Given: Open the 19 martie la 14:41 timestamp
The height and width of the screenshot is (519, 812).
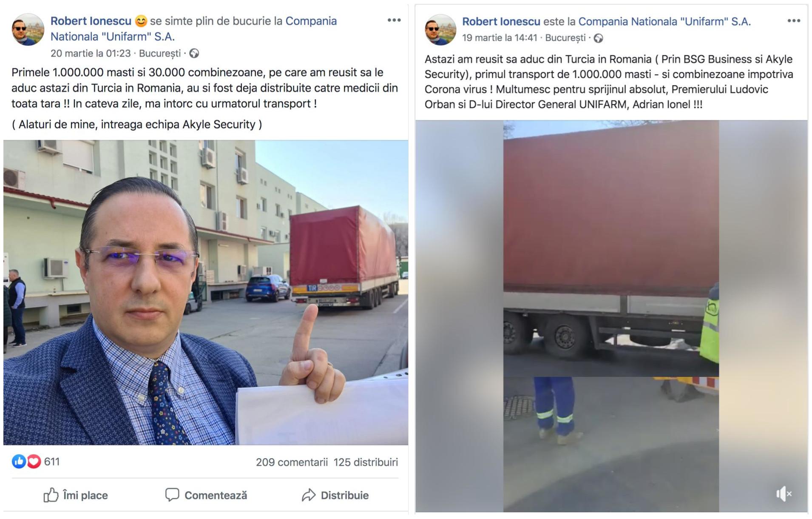Looking at the screenshot, I should tap(500, 38).
